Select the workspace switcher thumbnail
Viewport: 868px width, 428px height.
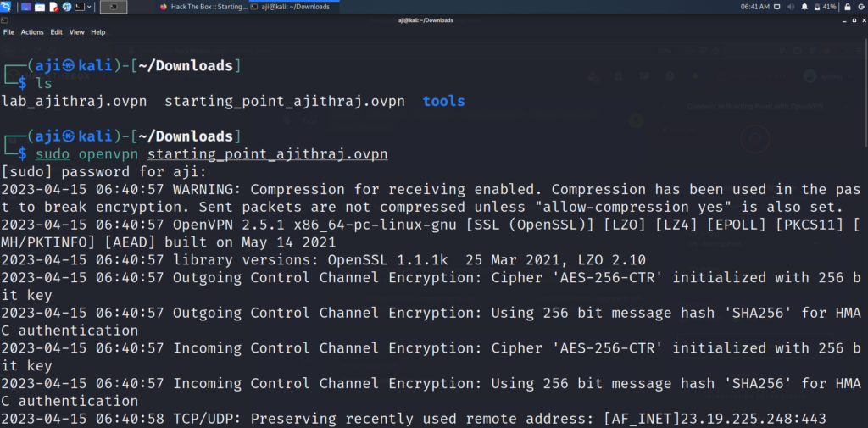(x=114, y=7)
